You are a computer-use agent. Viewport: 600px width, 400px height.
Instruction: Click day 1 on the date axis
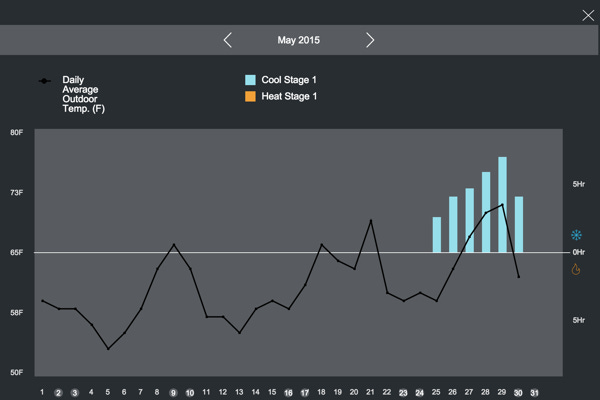pos(42,392)
